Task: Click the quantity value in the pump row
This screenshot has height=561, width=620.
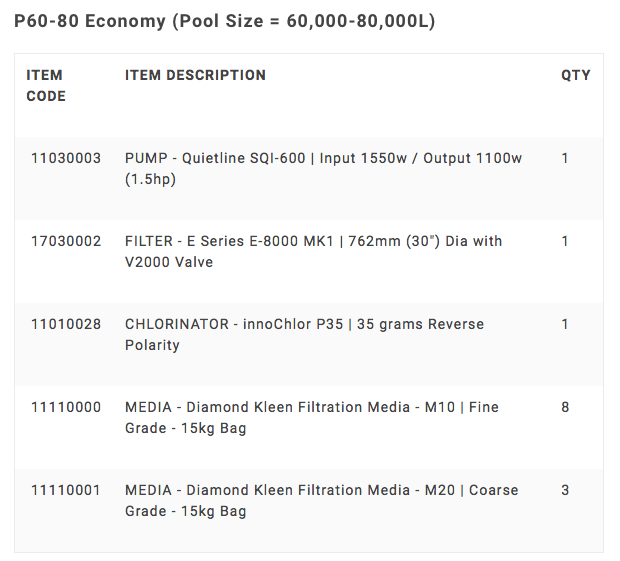Action: coord(565,158)
